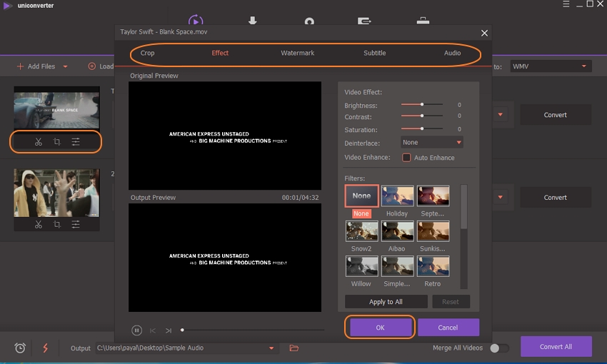Open the Watermark tab
Viewport: 607px width, 364px height.
click(297, 53)
